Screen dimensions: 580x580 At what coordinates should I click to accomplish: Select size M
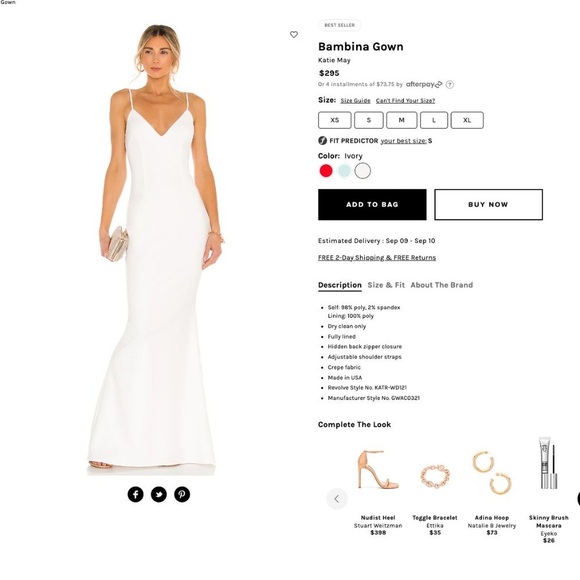tap(402, 120)
